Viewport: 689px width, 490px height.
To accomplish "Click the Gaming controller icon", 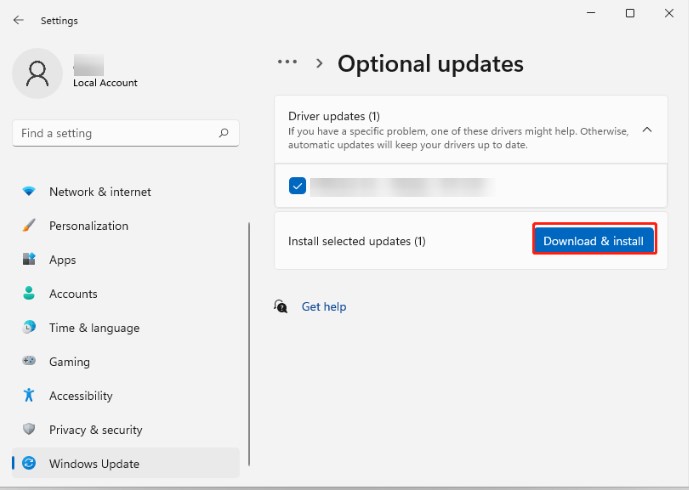I will [x=29, y=362].
